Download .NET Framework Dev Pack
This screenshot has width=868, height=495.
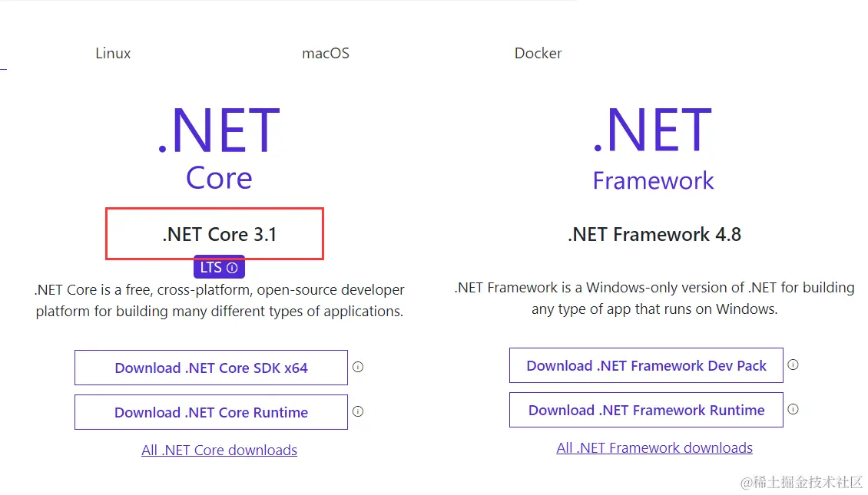pyautogui.click(x=646, y=365)
